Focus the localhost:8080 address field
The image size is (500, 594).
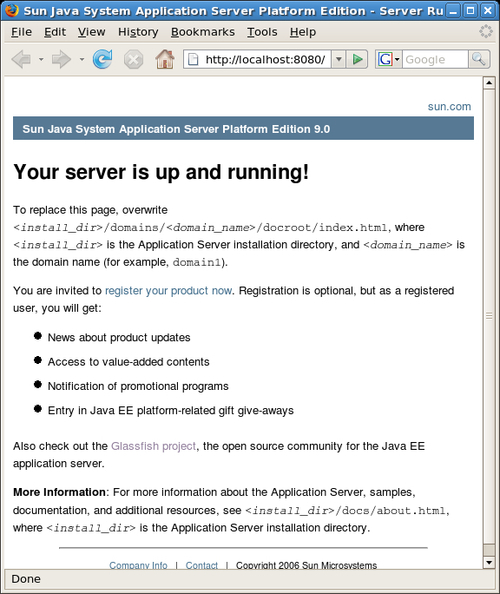(x=265, y=59)
